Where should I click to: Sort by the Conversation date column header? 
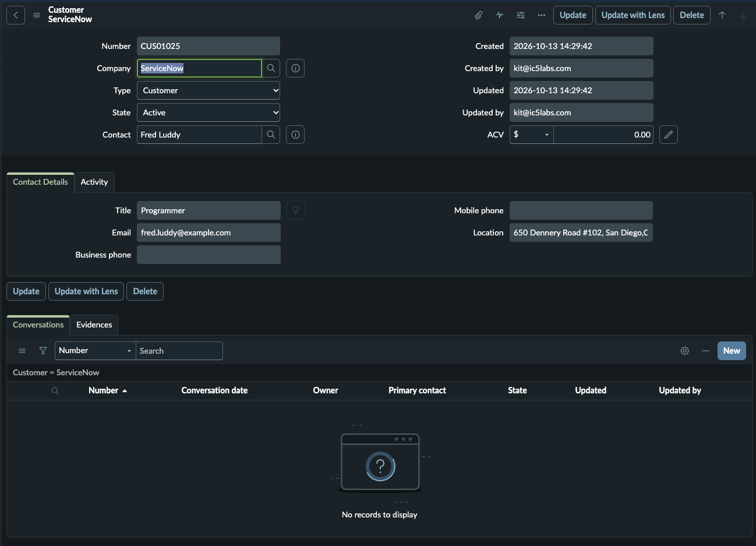pos(214,390)
